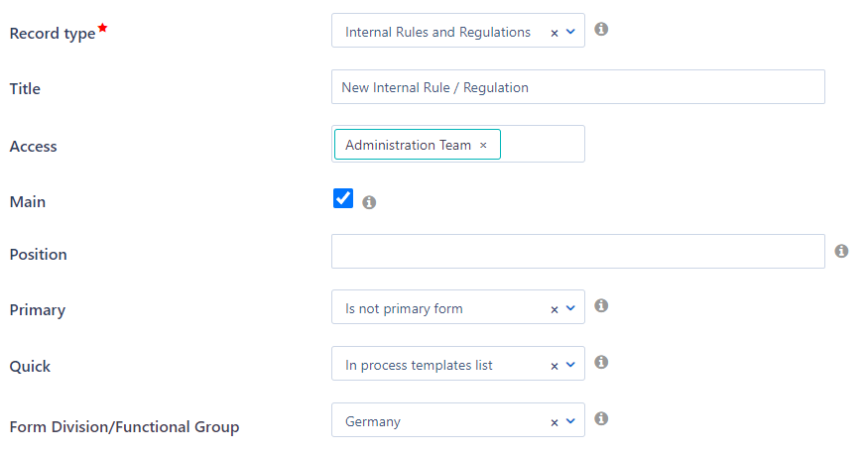Remove Administration Team access tag
868x454 pixels.
point(483,145)
